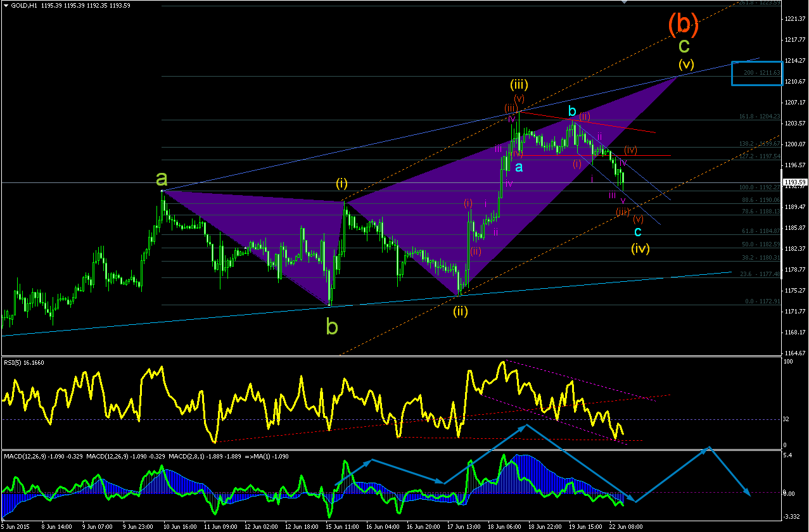Image resolution: width=809 pixels, height=532 pixels.
Task: Click the highlighted current price label 1193.59
Action: [x=796, y=182]
